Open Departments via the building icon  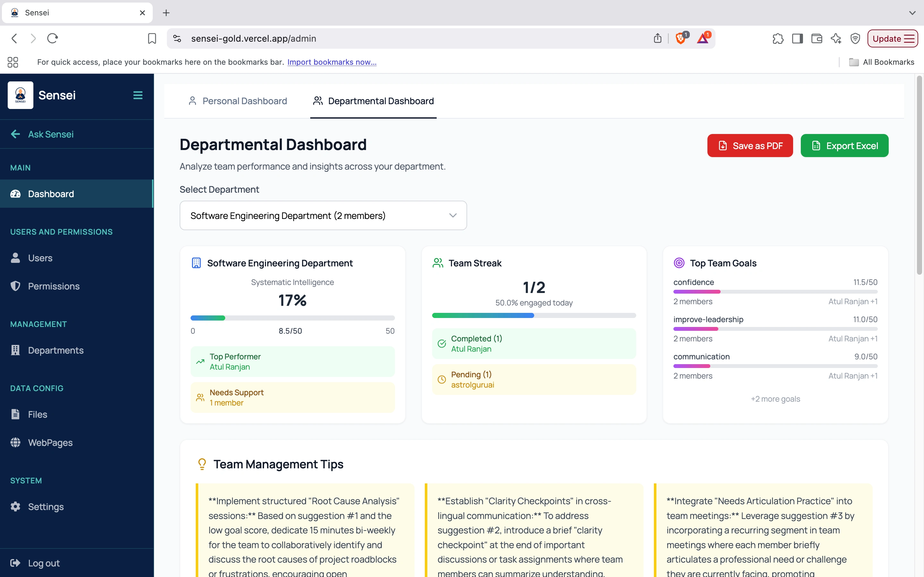click(x=15, y=350)
